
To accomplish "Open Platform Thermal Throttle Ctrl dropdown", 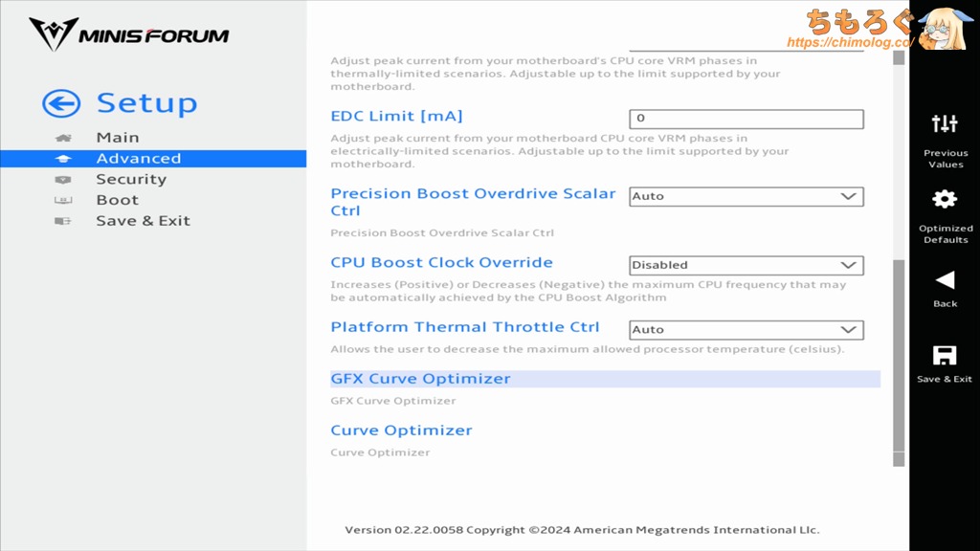I will pyautogui.click(x=746, y=330).
